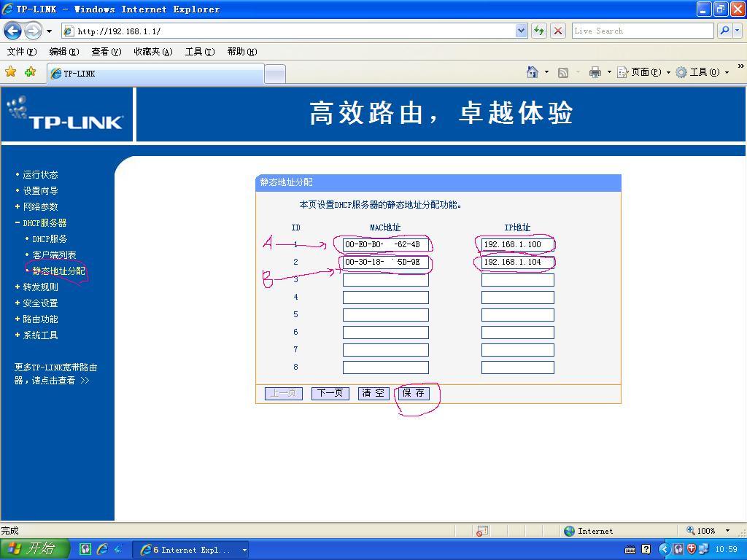
Task: Open the 文件(F) menu
Action: click(x=21, y=52)
